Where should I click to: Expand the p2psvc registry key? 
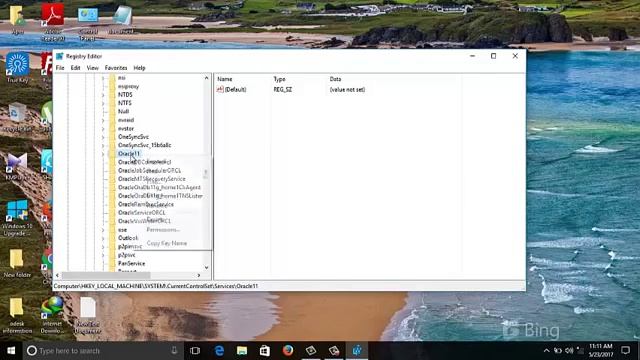tap(103, 255)
